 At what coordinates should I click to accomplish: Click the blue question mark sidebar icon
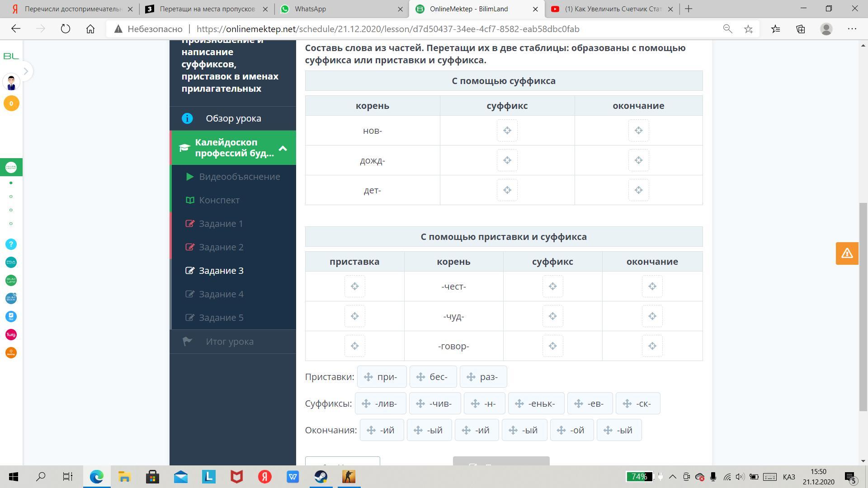11,244
